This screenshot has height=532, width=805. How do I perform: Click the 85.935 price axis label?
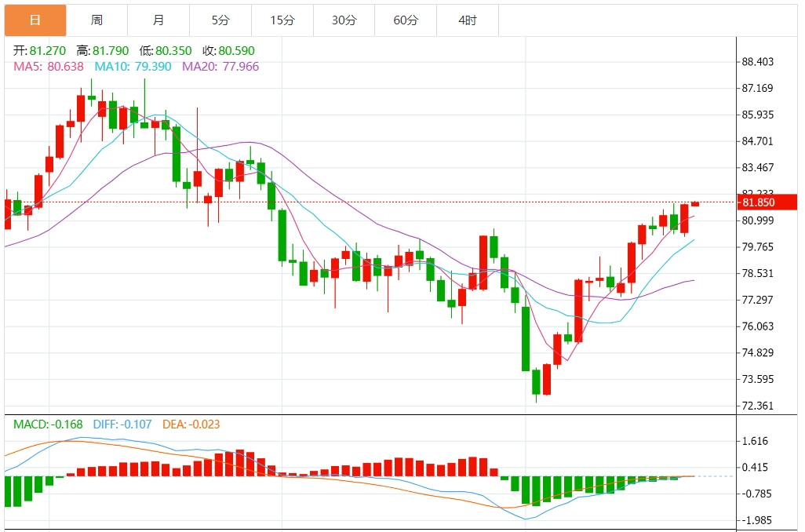(758, 115)
